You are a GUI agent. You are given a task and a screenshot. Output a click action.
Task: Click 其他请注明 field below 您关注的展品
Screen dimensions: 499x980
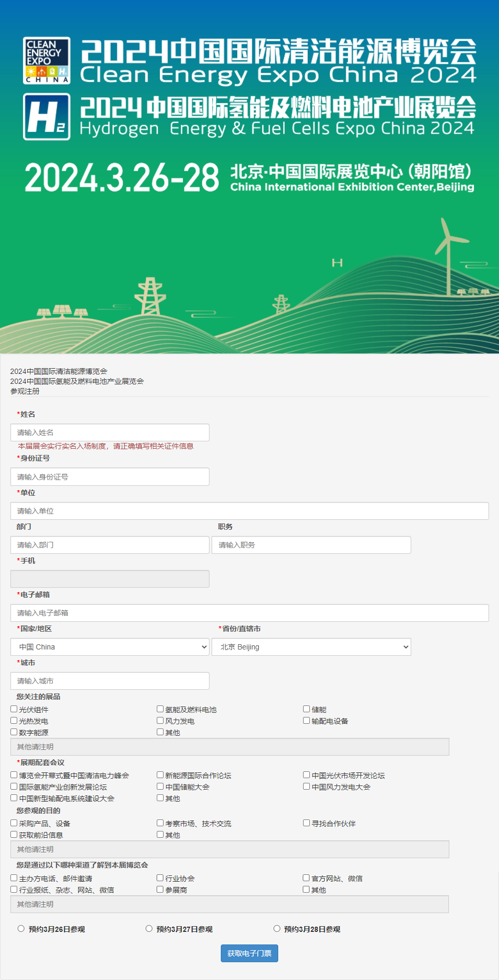point(230,747)
